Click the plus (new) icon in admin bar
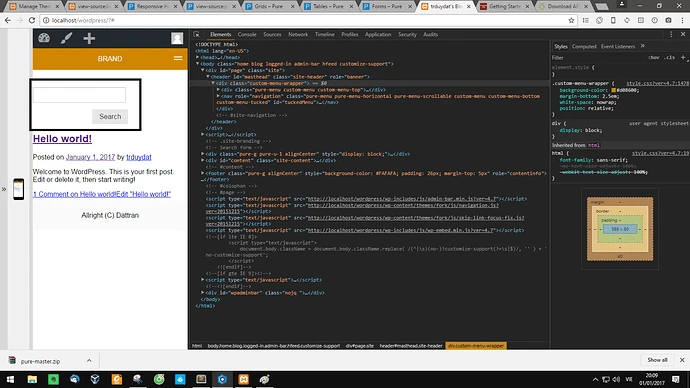Screen dimensions: 690x388 click(x=89, y=38)
